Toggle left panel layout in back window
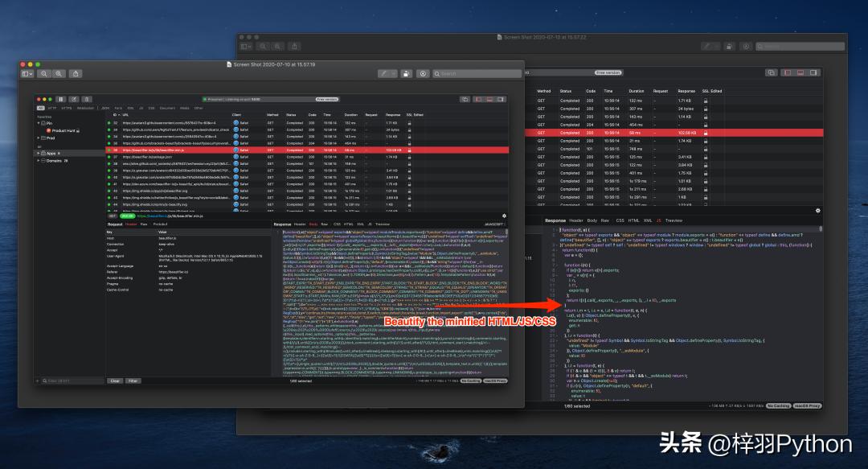This screenshot has height=469, width=868. click(x=788, y=72)
